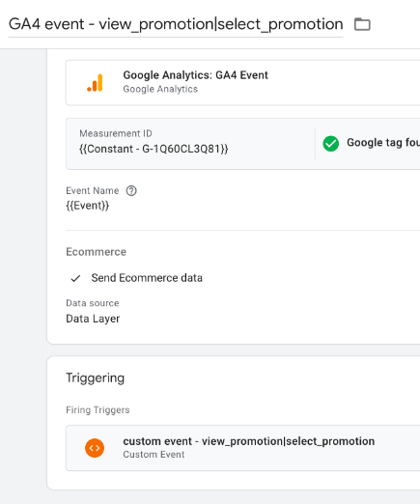Click the {{Event}} event name value

pyautogui.click(x=88, y=206)
